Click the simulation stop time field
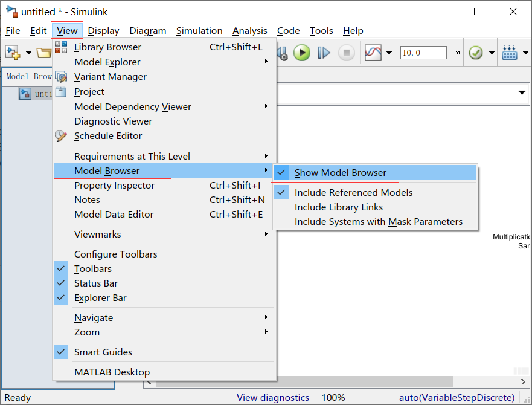Viewport: 532px width, 405px height. coord(423,53)
